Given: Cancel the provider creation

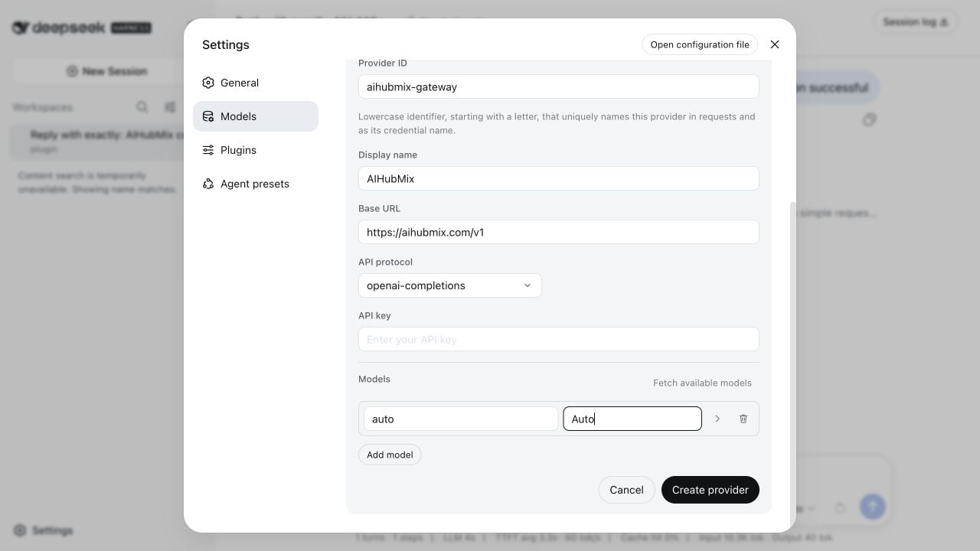Looking at the screenshot, I should click(626, 490).
